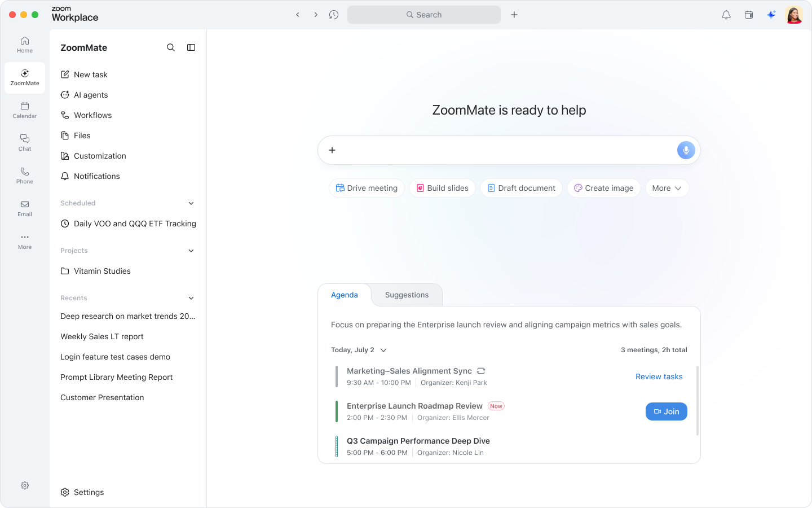
Task: Click the Drive meeting chip
Action: pyautogui.click(x=367, y=188)
